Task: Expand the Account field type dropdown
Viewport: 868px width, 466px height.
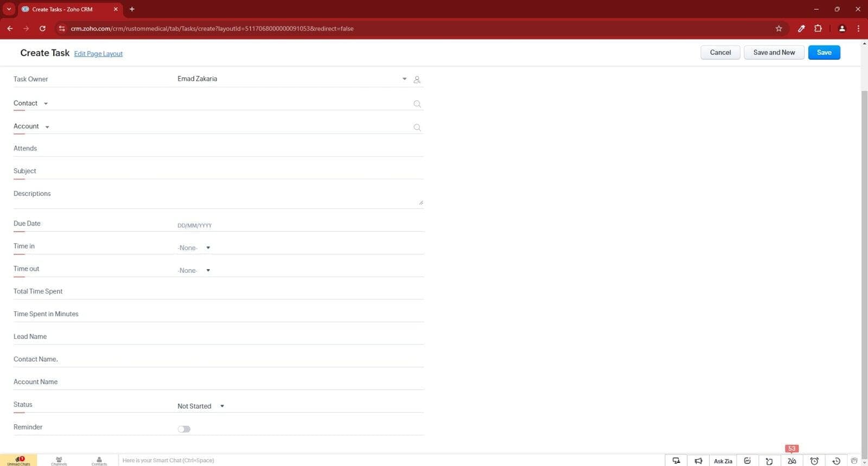Action: [47, 127]
